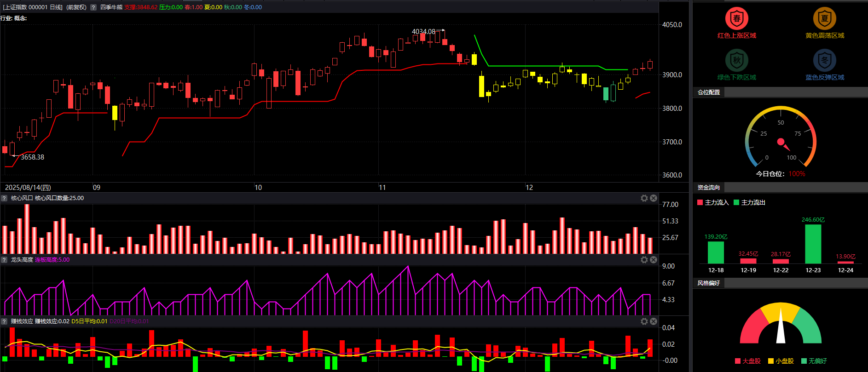
Task: Click the 2025/08/14(四) date label
Action: point(28,188)
